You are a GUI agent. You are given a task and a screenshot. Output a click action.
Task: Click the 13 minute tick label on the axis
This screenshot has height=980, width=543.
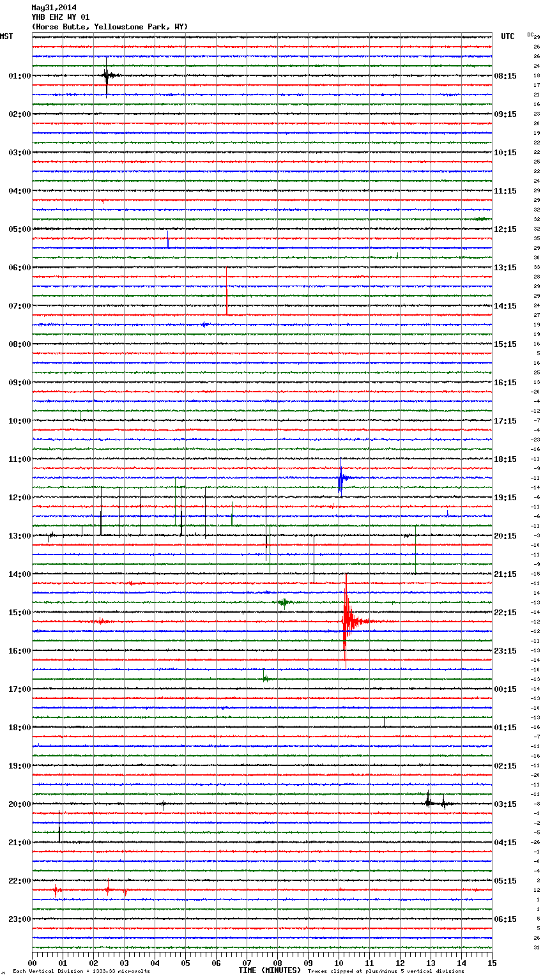(431, 963)
